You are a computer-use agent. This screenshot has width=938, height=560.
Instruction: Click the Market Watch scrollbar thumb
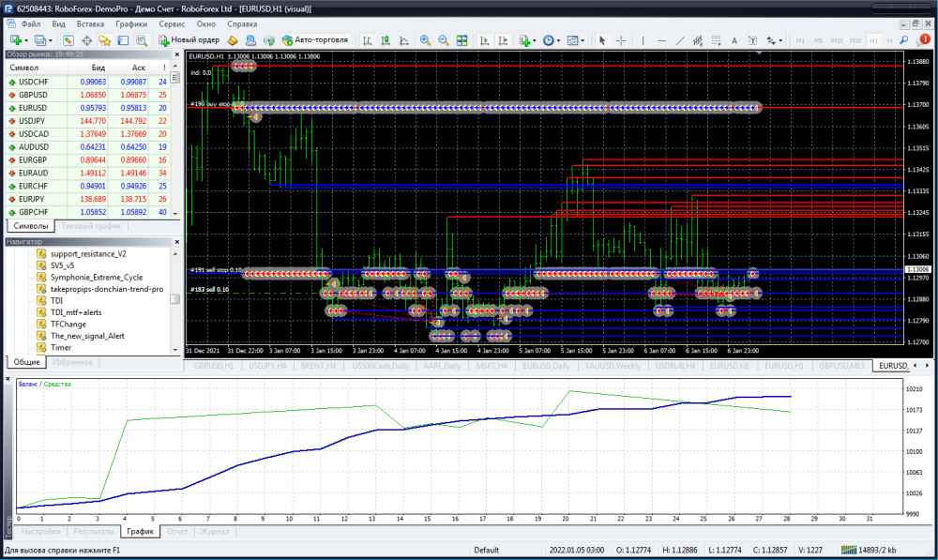[174, 77]
